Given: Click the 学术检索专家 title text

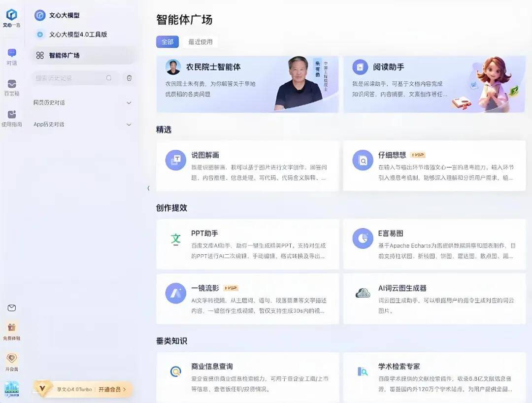Looking at the screenshot, I should coord(399,367).
